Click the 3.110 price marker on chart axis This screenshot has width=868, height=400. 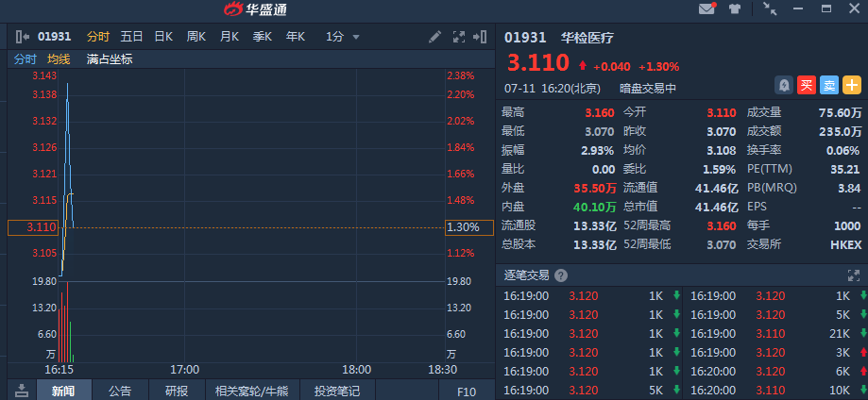[33, 227]
